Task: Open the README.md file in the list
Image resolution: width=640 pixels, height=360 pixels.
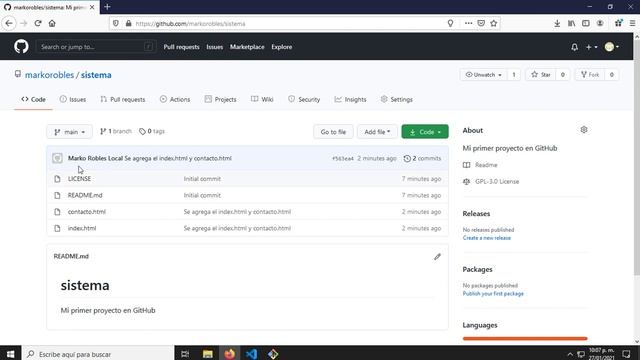Action: [85, 195]
